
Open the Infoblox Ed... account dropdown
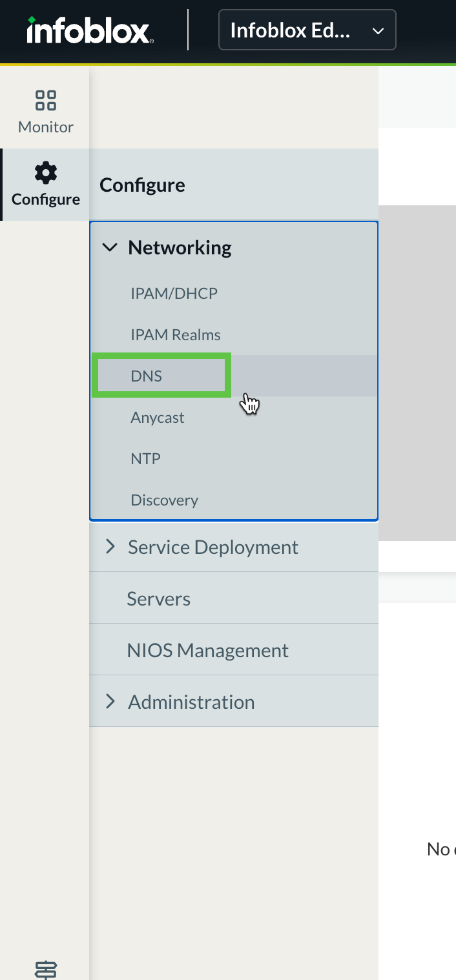click(307, 30)
